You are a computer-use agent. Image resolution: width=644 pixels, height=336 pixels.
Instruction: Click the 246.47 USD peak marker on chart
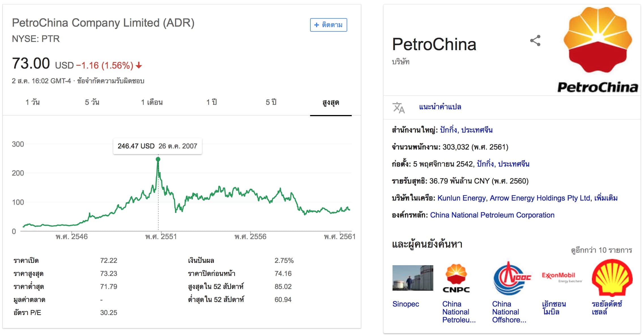pyautogui.click(x=158, y=160)
